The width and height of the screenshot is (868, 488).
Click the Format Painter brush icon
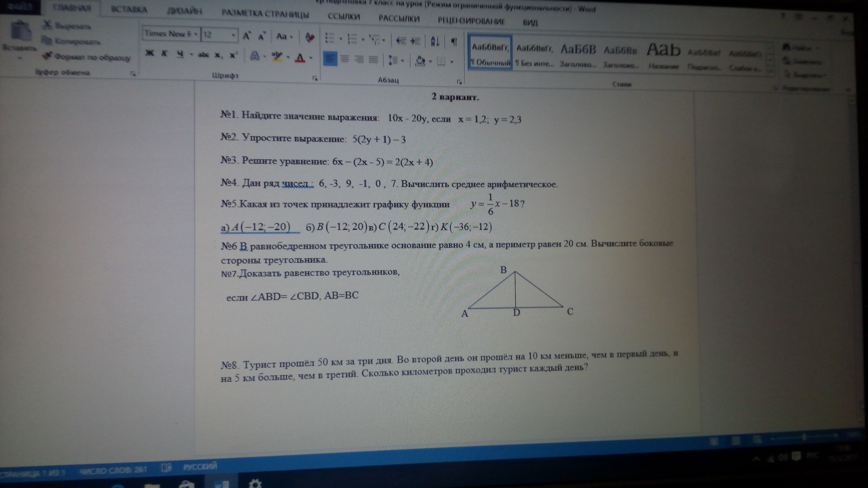click(x=47, y=56)
